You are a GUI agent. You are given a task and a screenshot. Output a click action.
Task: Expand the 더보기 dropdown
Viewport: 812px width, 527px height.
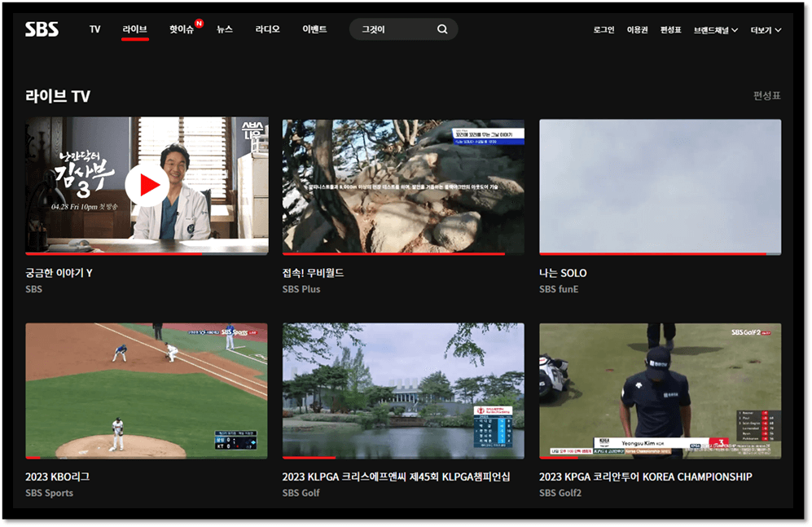click(766, 30)
